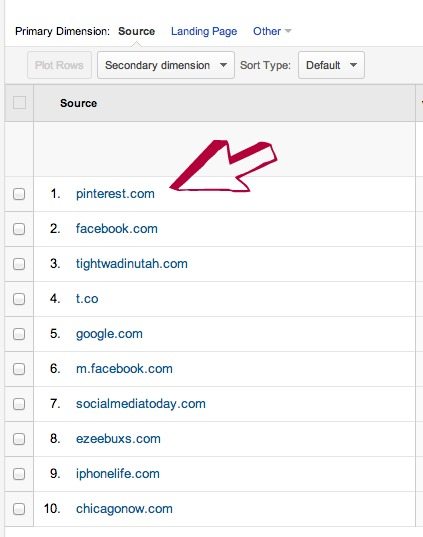Sort by the Source column header
423x537 pixels.
(78, 103)
